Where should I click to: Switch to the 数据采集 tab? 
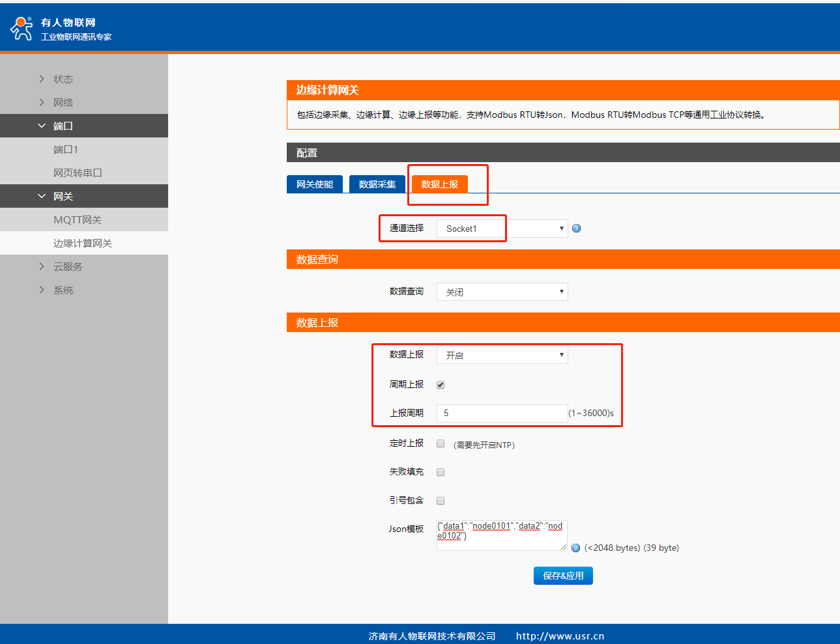pos(377,184)
